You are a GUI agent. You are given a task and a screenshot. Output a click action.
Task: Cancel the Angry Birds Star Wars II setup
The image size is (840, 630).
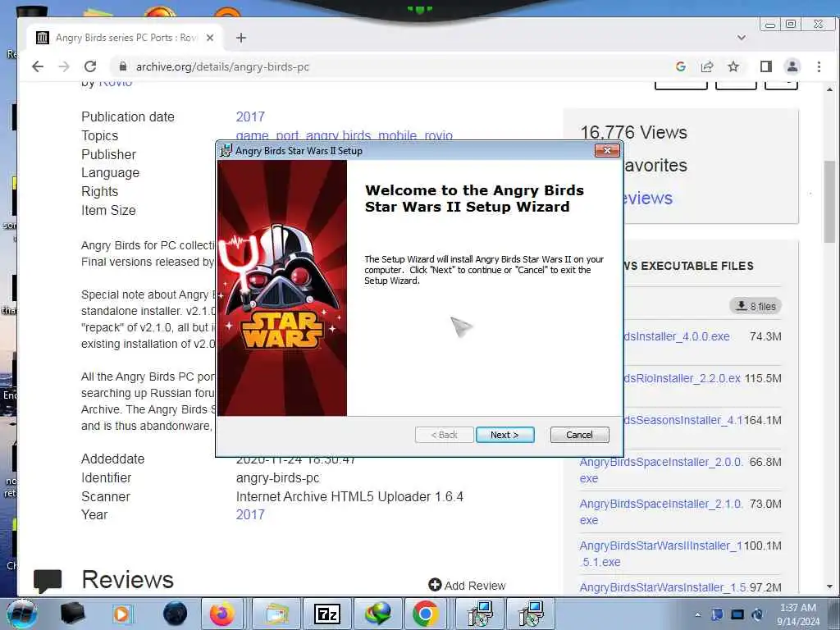coord(579,435)
